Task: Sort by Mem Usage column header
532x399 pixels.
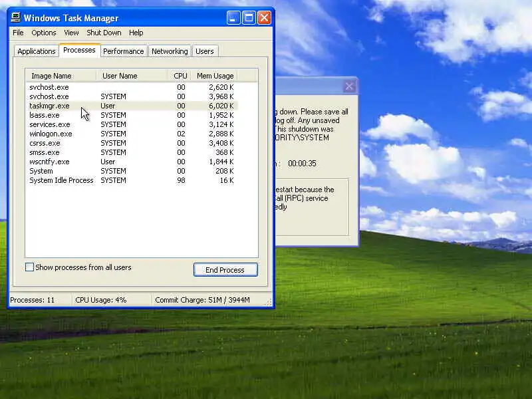Action: (x=214, y=76)
